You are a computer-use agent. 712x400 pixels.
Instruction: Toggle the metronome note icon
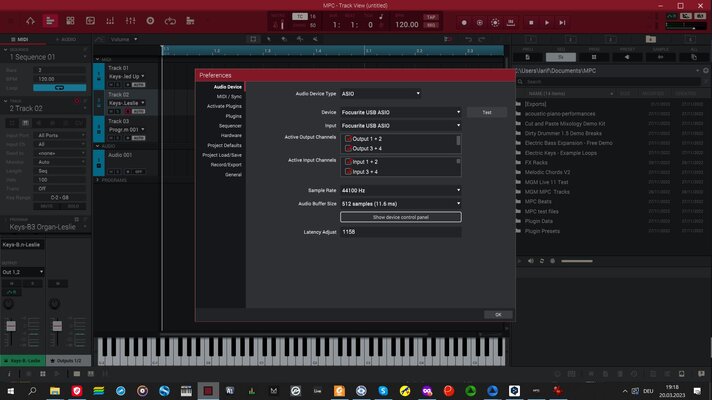click(381, 17)
